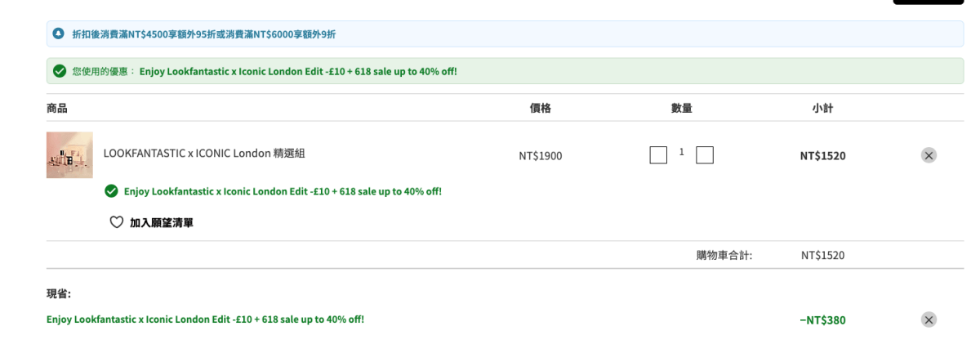Click the promo description under 現省
This screenshot has height=344, width=980.
(205, 319)
